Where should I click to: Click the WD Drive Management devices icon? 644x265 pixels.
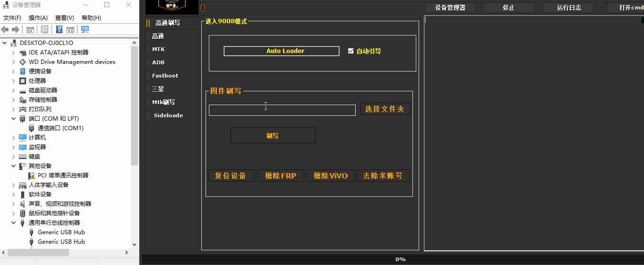pos(23,62)
